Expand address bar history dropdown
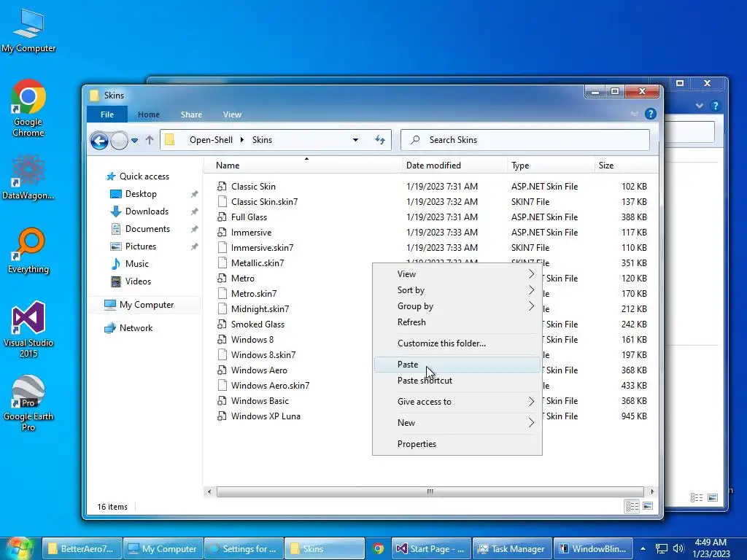 point(355,140)
